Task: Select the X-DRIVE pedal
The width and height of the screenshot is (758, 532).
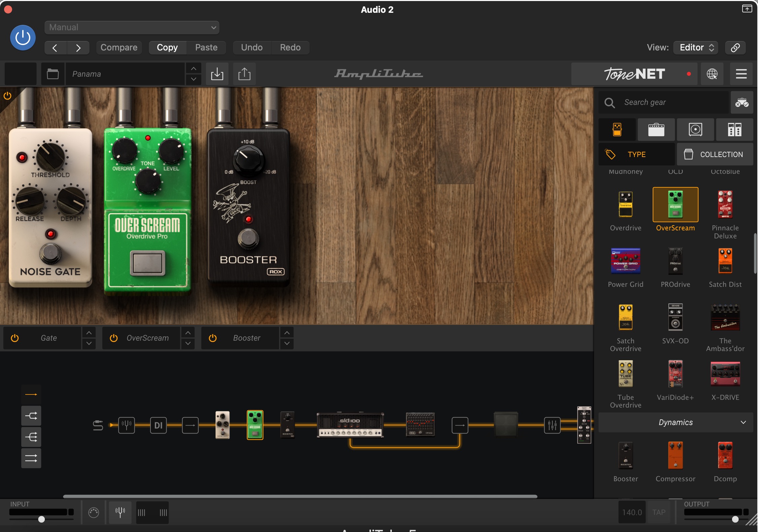Action: click(x=725, y=374)
